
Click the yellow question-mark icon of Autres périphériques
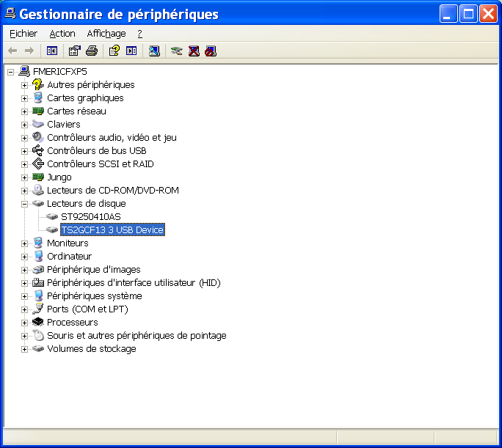[x=38, y=85]
